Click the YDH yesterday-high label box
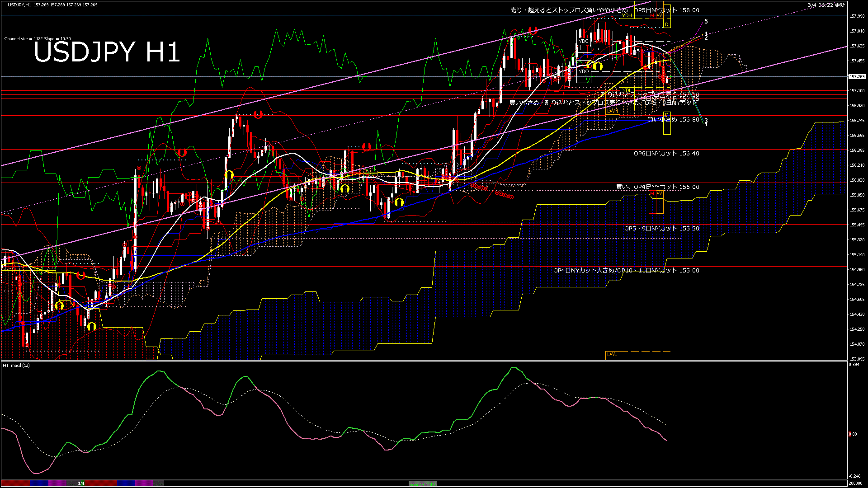868x488 pixels. pyautogui.click(x=627, y=15)
